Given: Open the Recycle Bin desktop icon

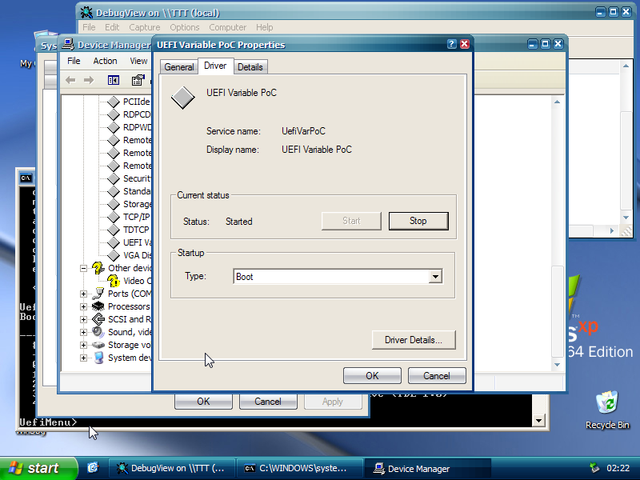Looking at the screenshot, I should 607,410.
